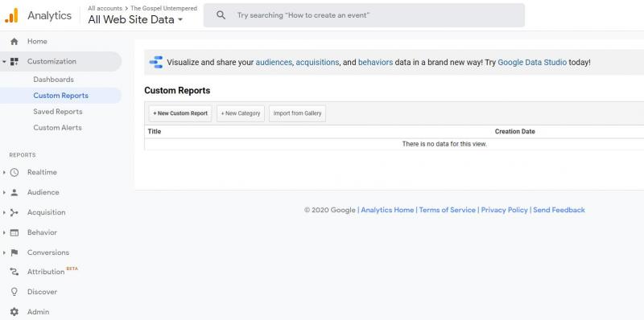The height and width of the screenshot is (320, 644).
Task: Click the acquisitions link in the banner
Action: pyautogui.click(x=317, y=63)
